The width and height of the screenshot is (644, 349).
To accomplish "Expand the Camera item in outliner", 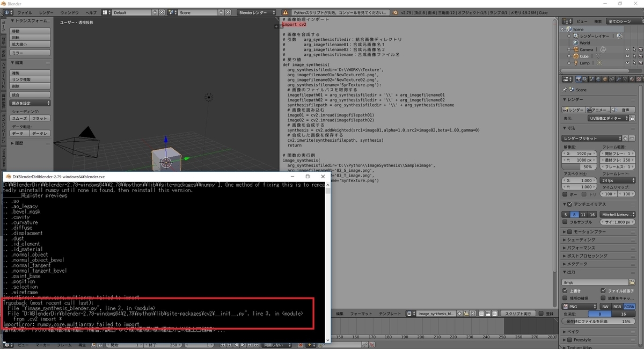I will coord(569,49).
